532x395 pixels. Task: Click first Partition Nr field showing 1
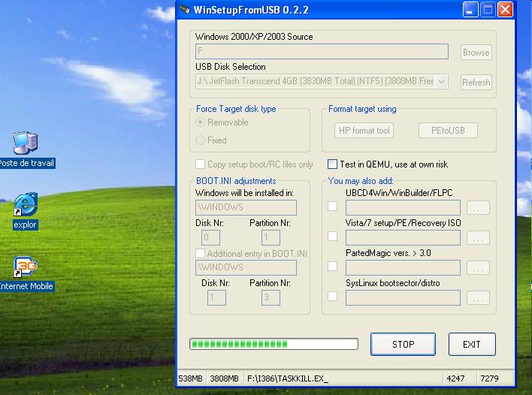pyautogui.click(x=271, y=237)
